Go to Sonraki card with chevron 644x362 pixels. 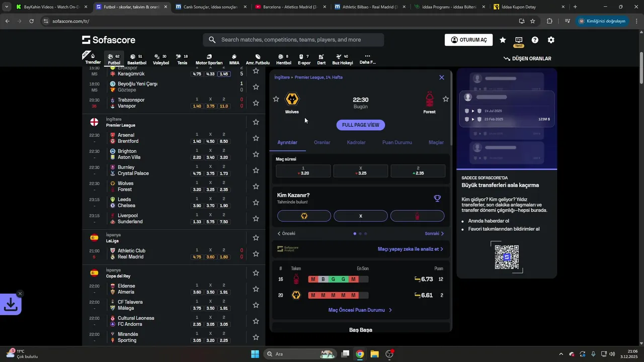(x=435, y=234)
